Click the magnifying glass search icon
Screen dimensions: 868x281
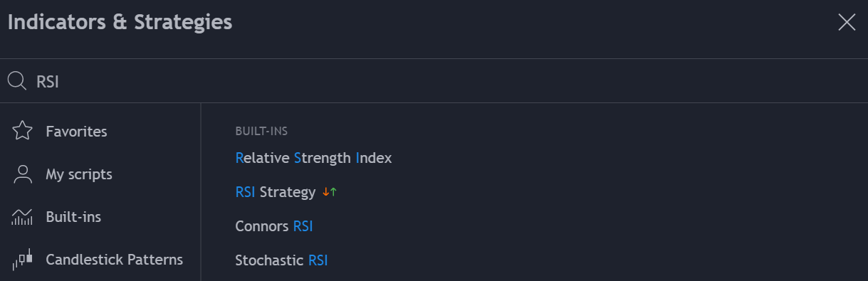point(16,81)
